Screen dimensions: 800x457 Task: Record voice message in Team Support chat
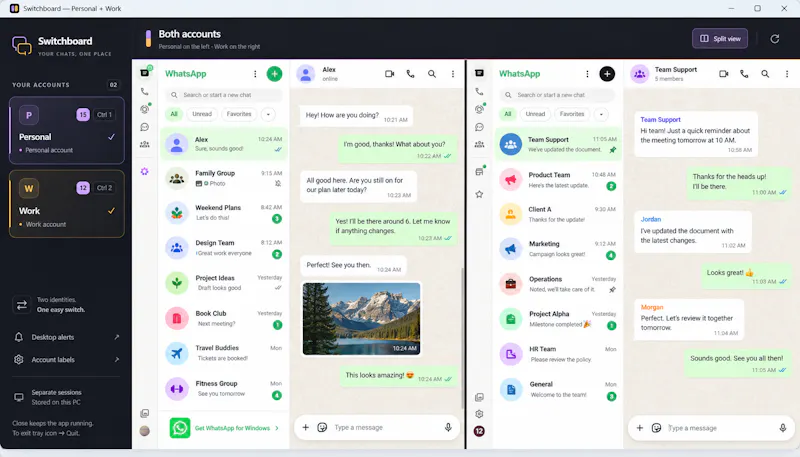pyautogui.click(x=783, y=428)
